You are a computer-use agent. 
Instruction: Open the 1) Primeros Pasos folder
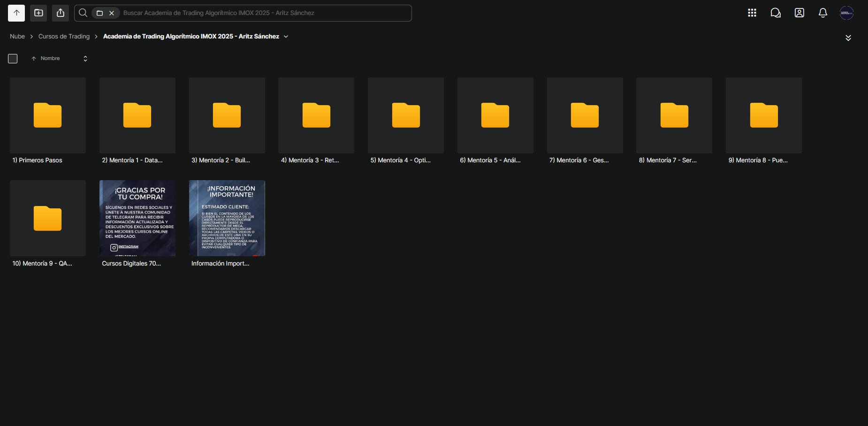[x=48, y=115]
